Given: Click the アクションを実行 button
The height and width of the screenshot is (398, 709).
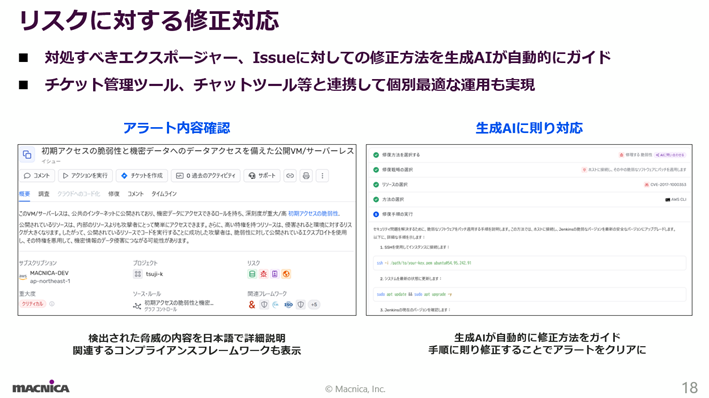Looking at the screenshot, I should coord(85,175).
